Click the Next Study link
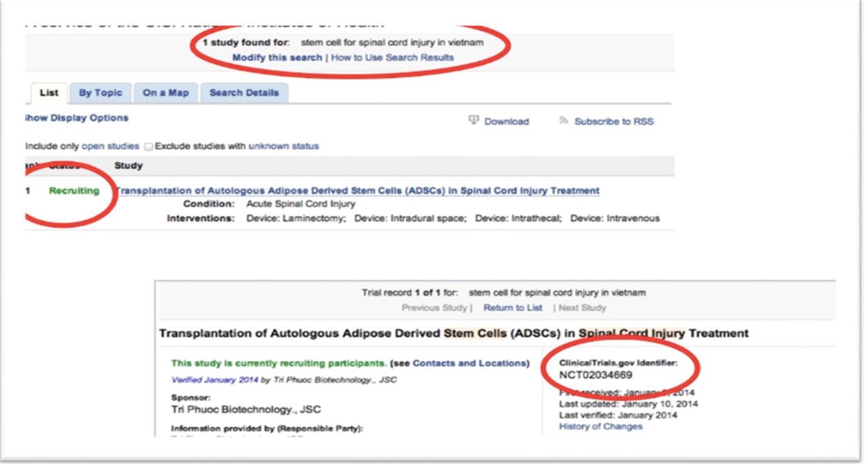Viewport: 868px width, 464px height. click(x=582, y=308)
